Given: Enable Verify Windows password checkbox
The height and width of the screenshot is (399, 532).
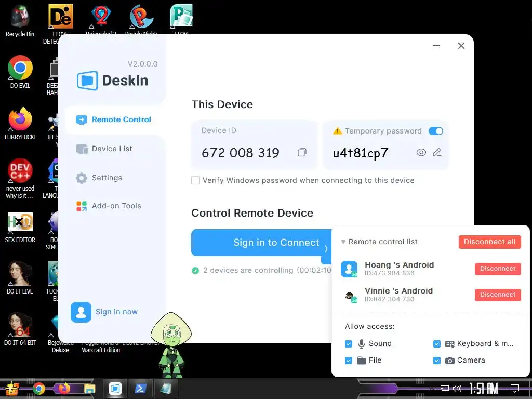Looking at the screenshot, I should (x=195, y=180).
